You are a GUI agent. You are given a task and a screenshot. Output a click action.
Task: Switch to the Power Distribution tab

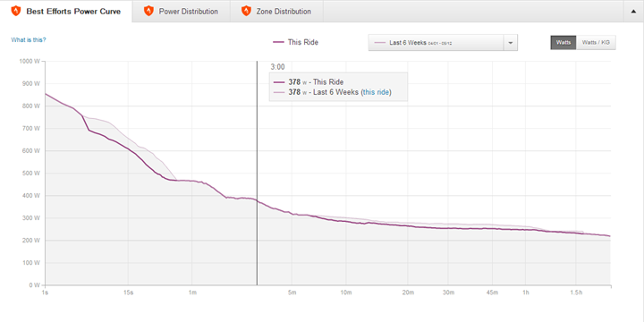[x=181, y=12]
